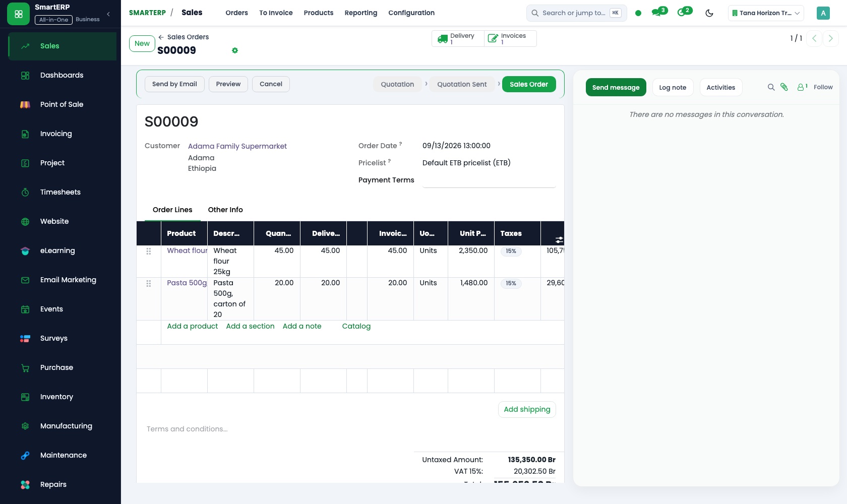Open the user avatar menu
The image size is (847, 504).
tap(823, 13)
